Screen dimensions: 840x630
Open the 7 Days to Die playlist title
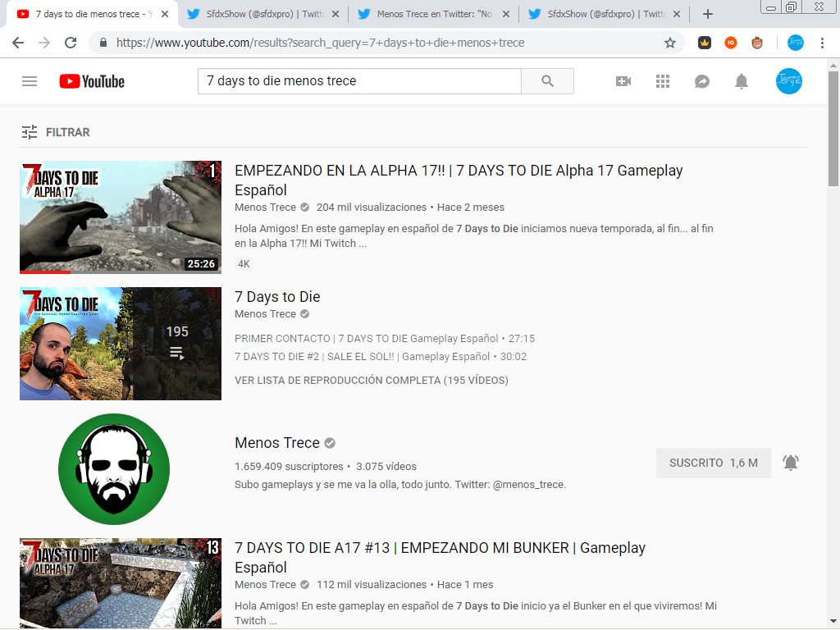pyautogui.click(x=277, y=296)
